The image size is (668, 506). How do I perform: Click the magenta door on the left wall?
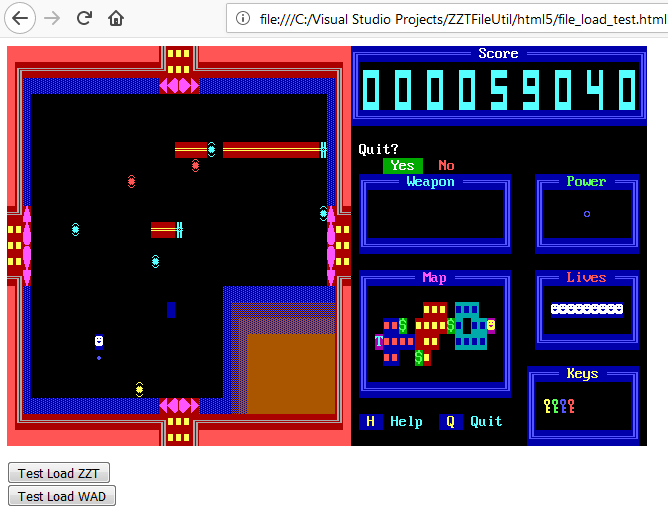pyautogui.click(x=27, y=246)
